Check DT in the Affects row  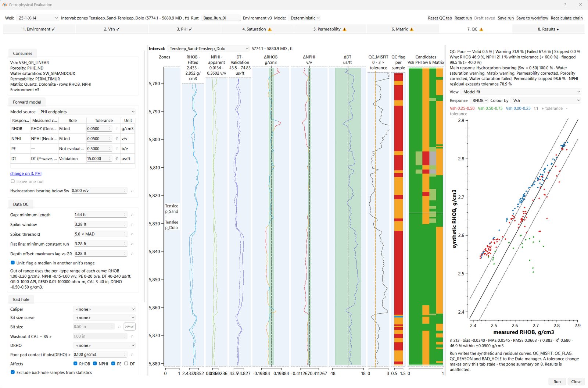click(126, 363)
